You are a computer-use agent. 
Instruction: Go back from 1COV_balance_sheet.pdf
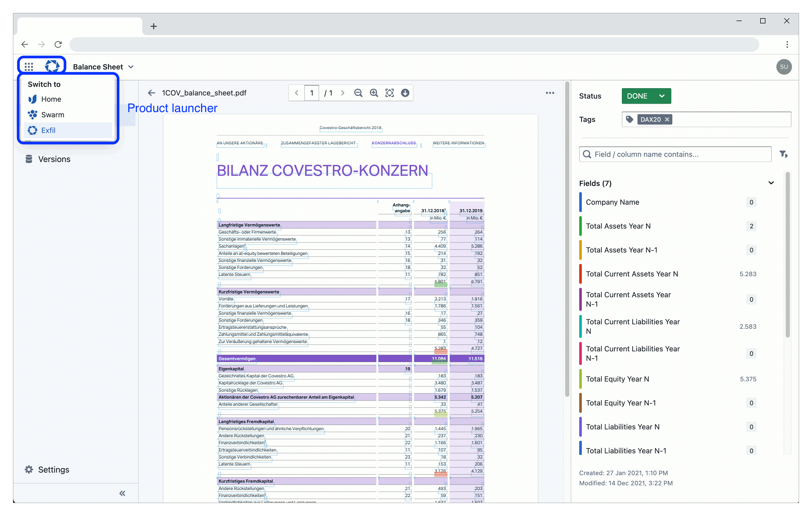pyautogui.click(x=151, y=93)
